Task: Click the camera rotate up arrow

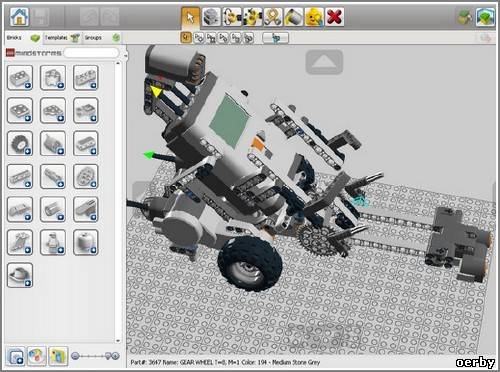Action: click(324, 62)
